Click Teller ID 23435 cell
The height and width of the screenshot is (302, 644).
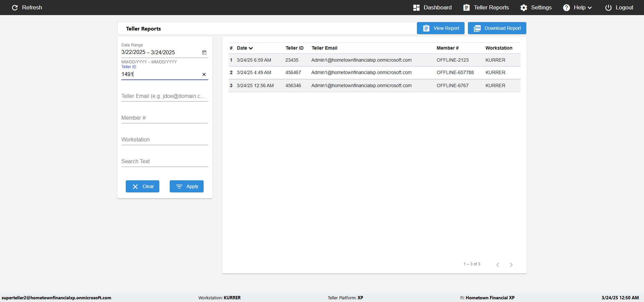292,60
